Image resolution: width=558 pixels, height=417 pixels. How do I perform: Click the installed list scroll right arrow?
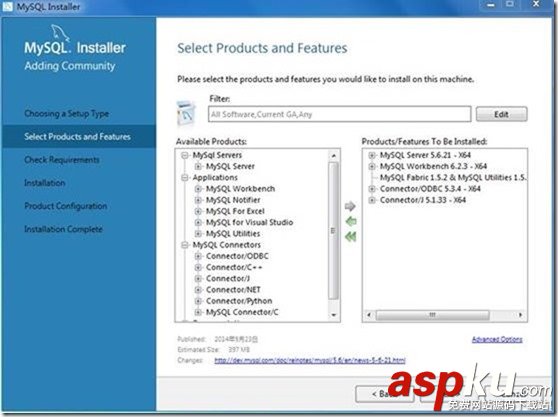[521, 315]
